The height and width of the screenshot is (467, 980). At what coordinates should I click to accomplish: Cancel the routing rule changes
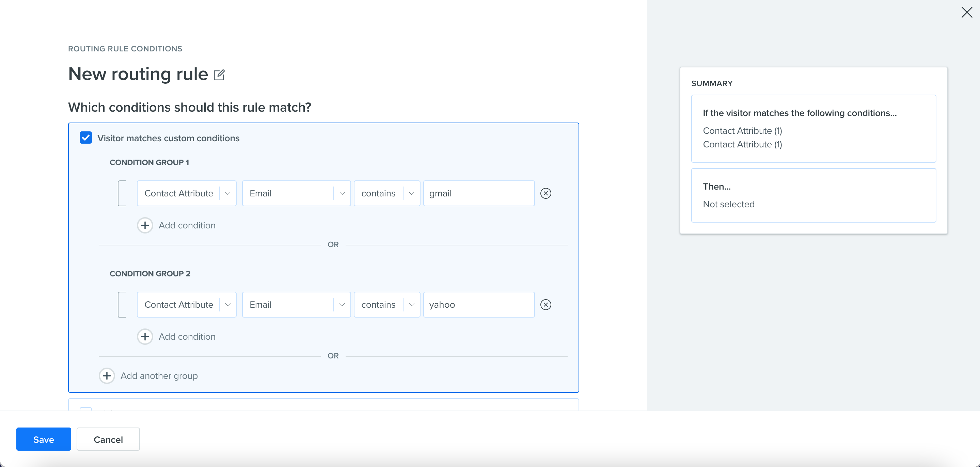[x=108, y=439]
